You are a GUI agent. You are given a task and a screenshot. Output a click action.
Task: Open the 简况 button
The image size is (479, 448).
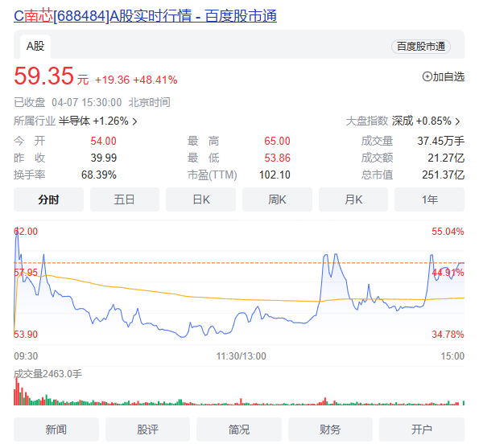[x=239, y=430]
